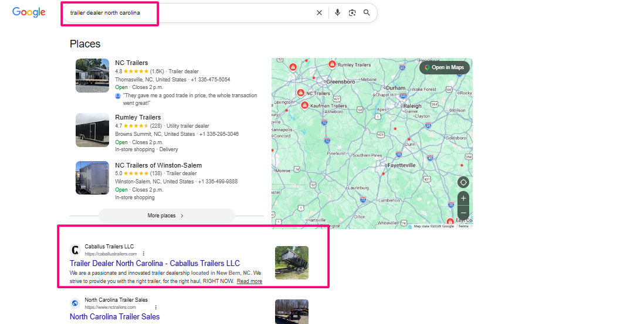
Task: Start voice search with the microphone icon
Action: pos(337,13)
